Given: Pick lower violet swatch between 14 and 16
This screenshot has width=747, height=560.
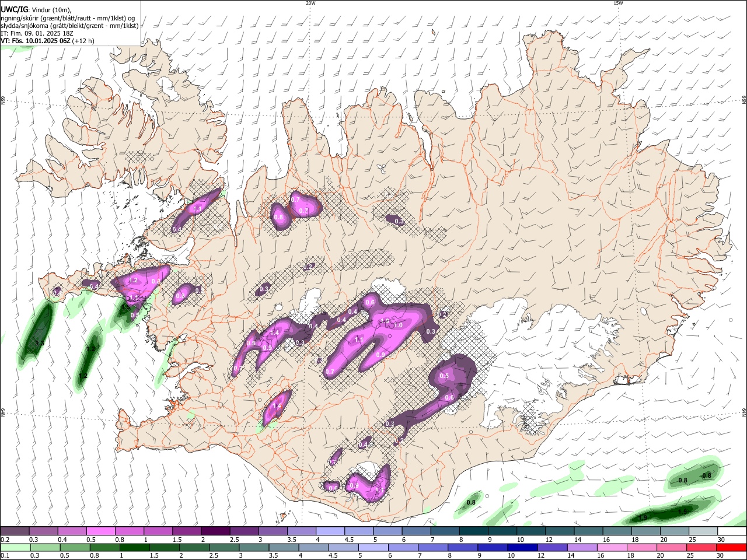Looking at the screenshot, I should pos(582,547).
